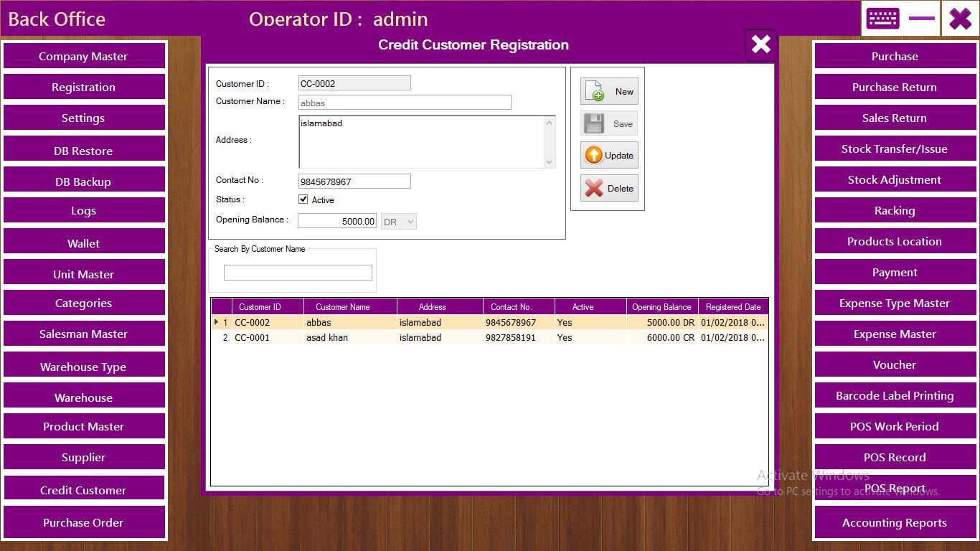Image resolution: width=980 pixels, height=551 pixels.
Task: Minimize the Back Office window
Action: (921, 19)
